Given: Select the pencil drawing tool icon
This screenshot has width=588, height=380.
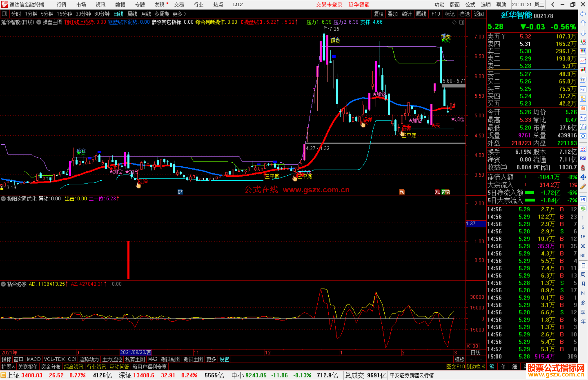Looking at the screenshot, I should [x=583, y=187].
